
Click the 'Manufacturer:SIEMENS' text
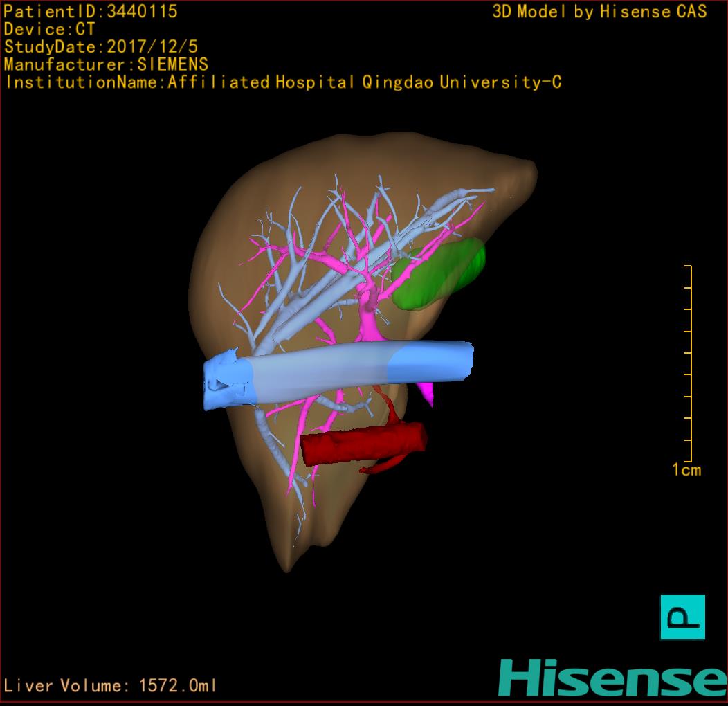coord(106,64)
